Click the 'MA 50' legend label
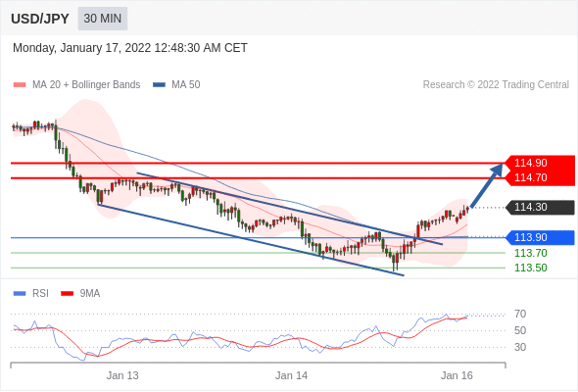The height and width of the screenshot is (392, 578). pos(186,85)
